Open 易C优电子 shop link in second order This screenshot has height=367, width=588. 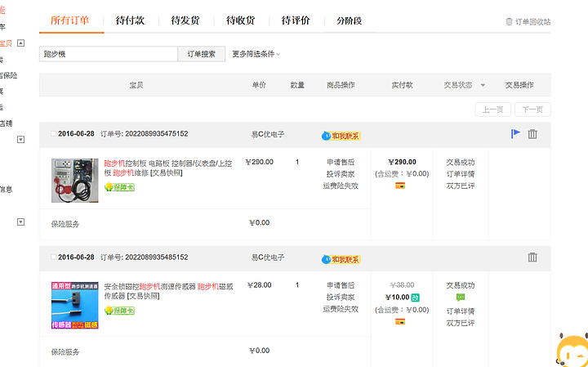pos(268,257)
